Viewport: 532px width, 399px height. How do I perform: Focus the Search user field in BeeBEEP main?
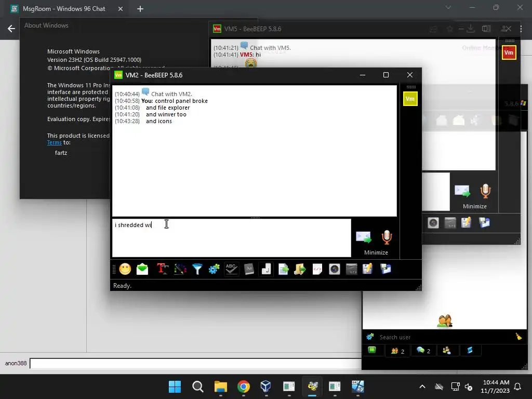(x=445, y=337)
